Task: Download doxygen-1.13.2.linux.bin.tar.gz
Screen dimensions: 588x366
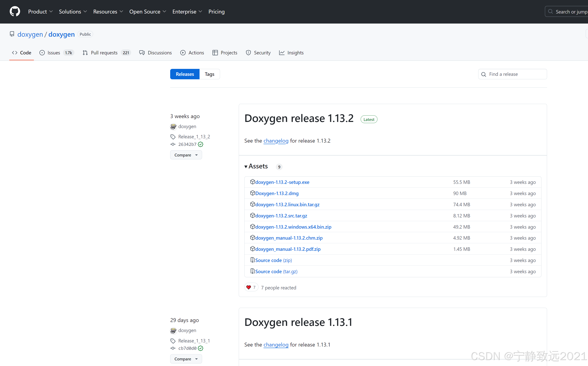Action: 287,204
